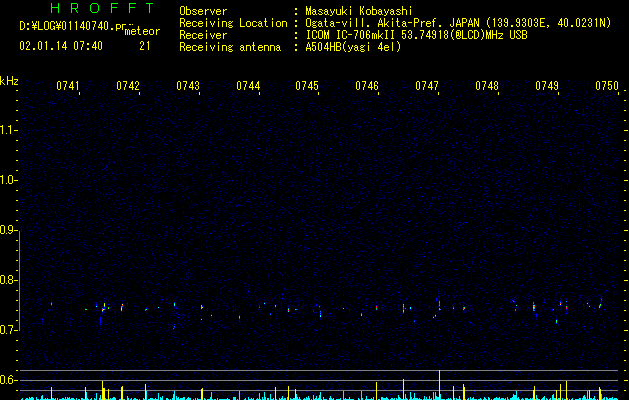Image resolution: width=629 pixels, height=400 pixels.
Task: Click the Observer label
Action: 203,11
